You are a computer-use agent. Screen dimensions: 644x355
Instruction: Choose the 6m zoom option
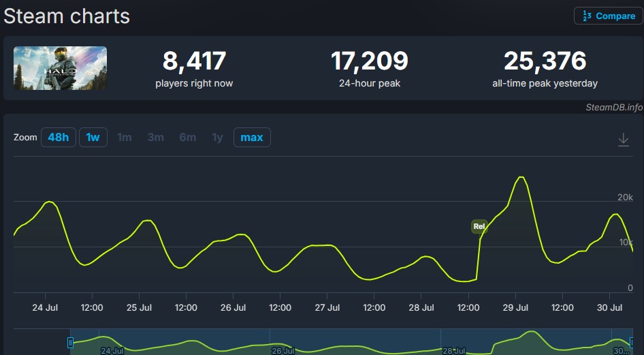[x=188, y=137]
